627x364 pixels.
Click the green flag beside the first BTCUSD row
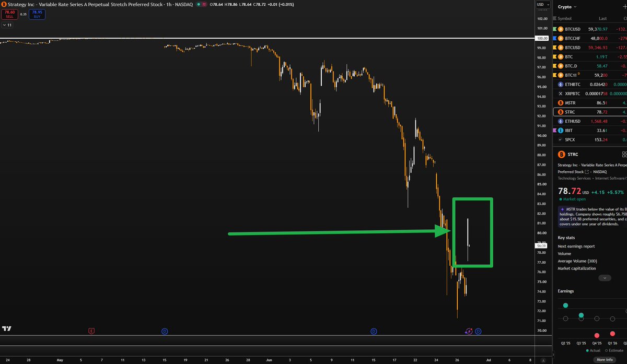[555, 30]
